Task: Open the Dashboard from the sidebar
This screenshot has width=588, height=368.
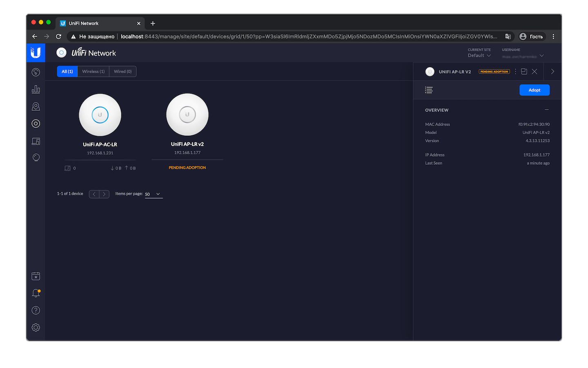Action: 36,72
